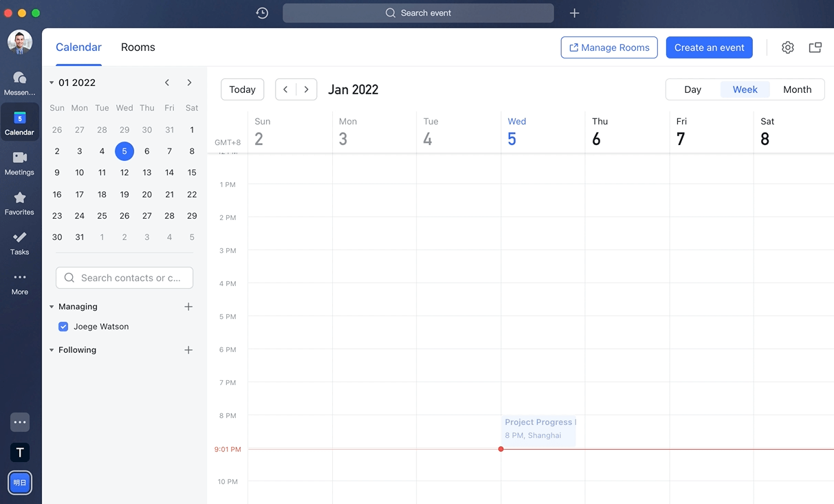Open Tasks in the sidebar
The height and width of the screenshot is (504, 834).
19,243
